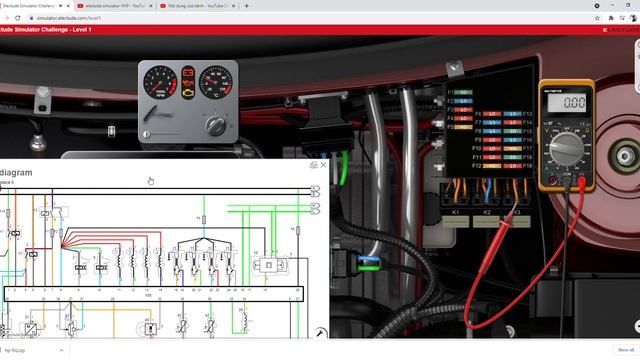
Task: Click relay K2 below the fuse box
Action: pyautogui.click(x=486, y=221)
